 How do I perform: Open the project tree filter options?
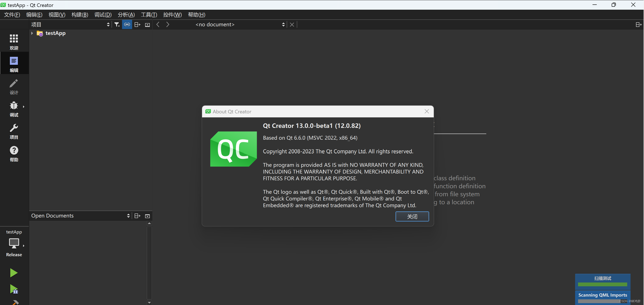click(x=117, y=25)
